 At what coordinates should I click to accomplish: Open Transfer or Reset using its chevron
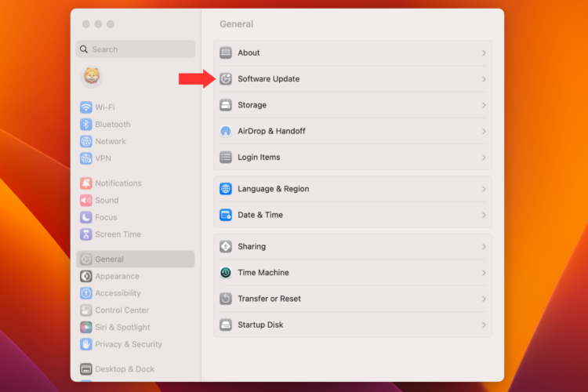coord(484,299)
